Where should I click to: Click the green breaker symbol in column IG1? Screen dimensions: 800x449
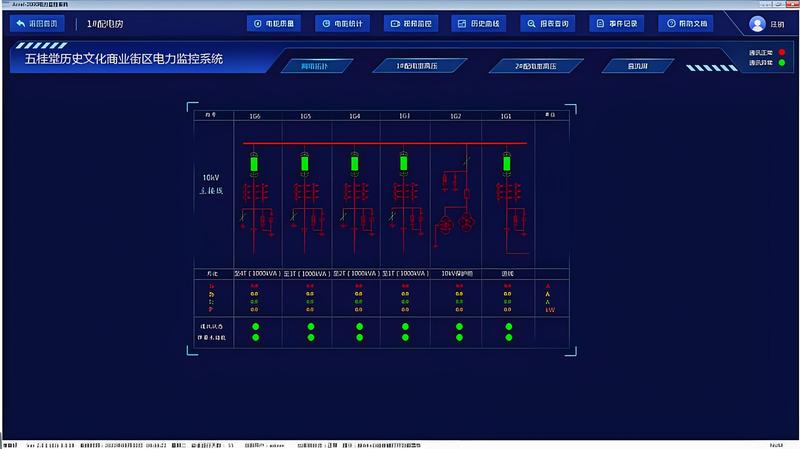point(506,161)
